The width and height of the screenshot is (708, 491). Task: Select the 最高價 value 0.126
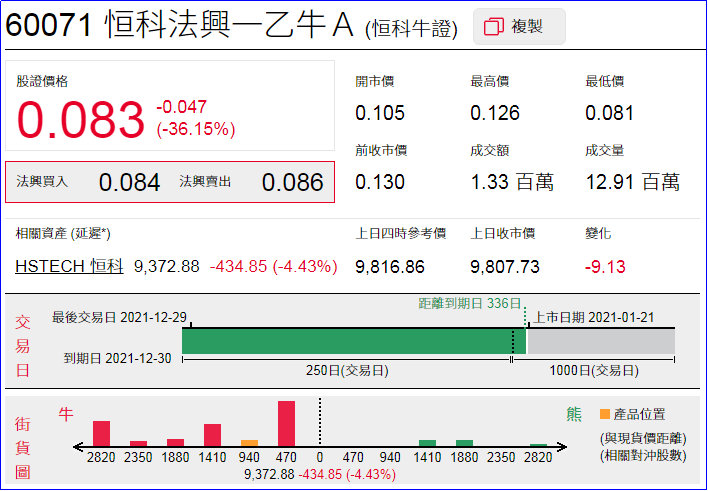pos(495,113)
